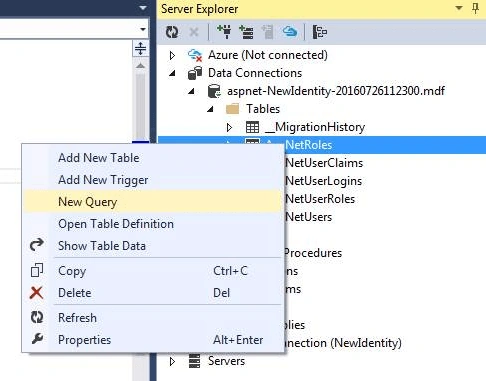Click the editor vertical scrollbar track
486x381 pixels.
pos(140,107)
